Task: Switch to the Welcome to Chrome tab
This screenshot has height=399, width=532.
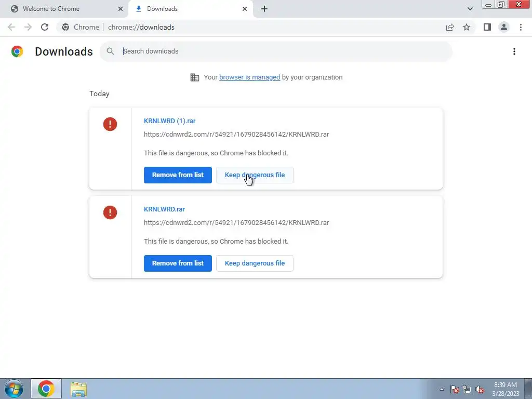Action: (64, 9)
